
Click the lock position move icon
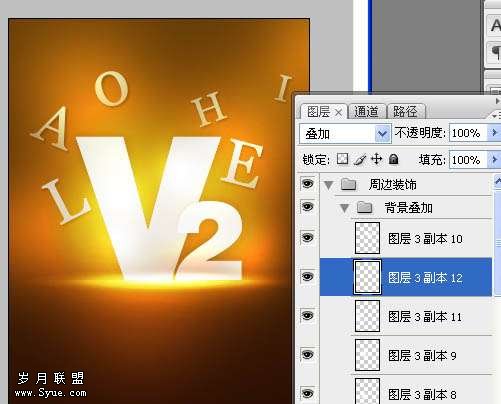click(377, 159)
